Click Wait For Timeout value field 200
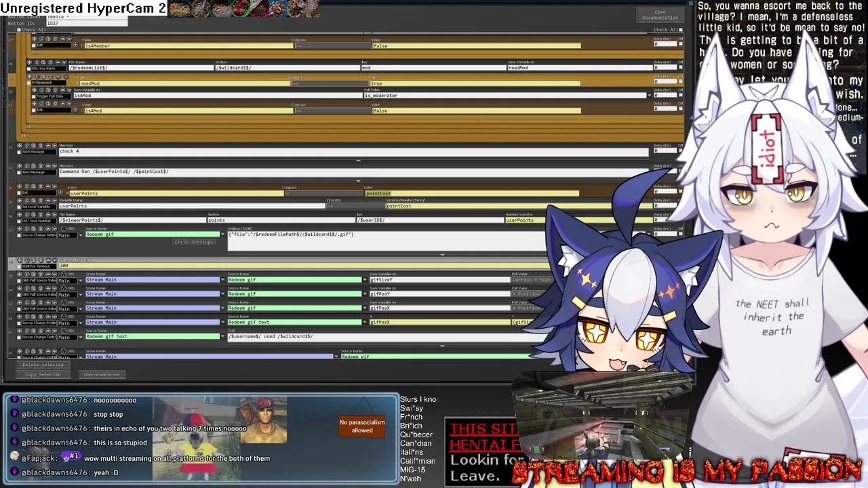This screenshot has width=868, height=488. [x=305, y=266]
